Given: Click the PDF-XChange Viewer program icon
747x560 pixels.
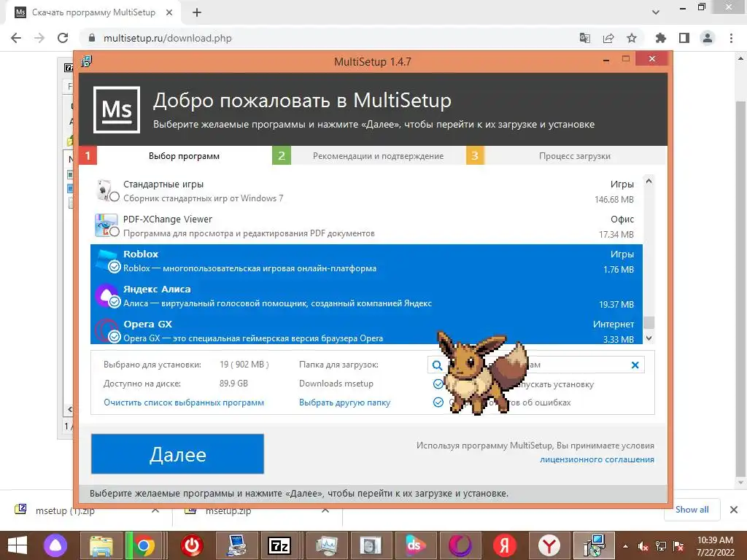Looking at the screenshot, I should [106, 225].
